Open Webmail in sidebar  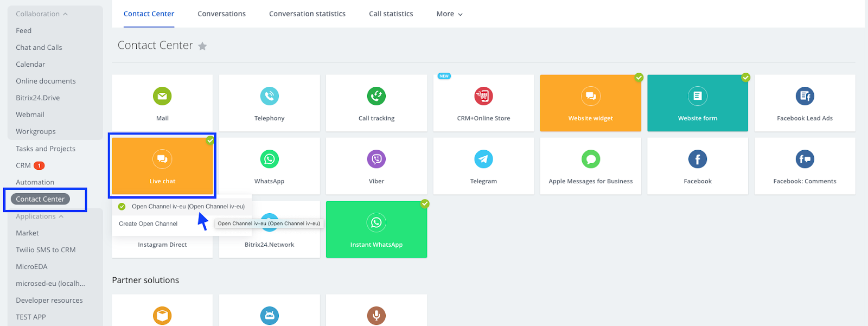coord(30,115)
